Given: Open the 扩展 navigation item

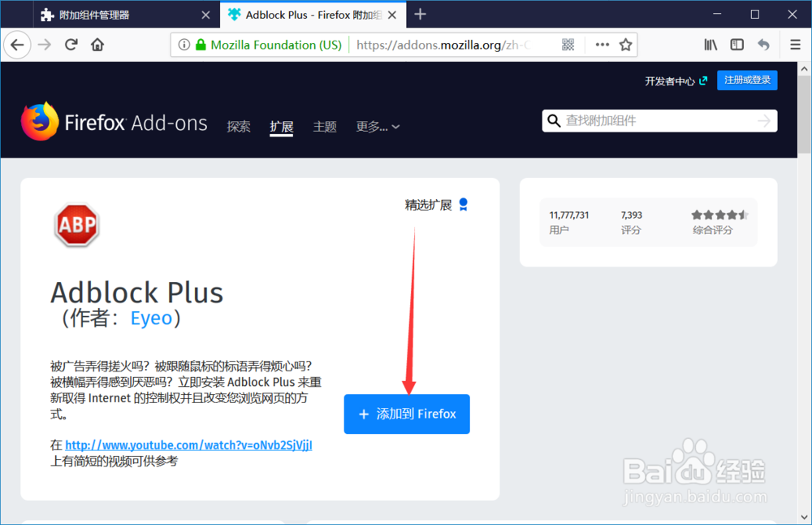Looking at the screenshot, I should click(x=282, y=127).
